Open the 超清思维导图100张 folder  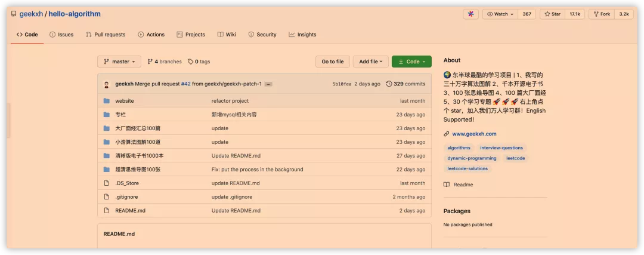tap(138, 170)
